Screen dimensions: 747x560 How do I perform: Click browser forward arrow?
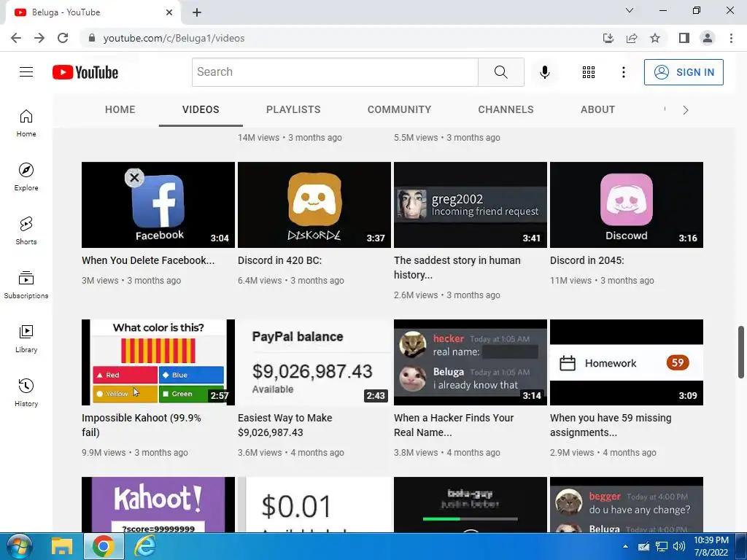tap(39, 38)
